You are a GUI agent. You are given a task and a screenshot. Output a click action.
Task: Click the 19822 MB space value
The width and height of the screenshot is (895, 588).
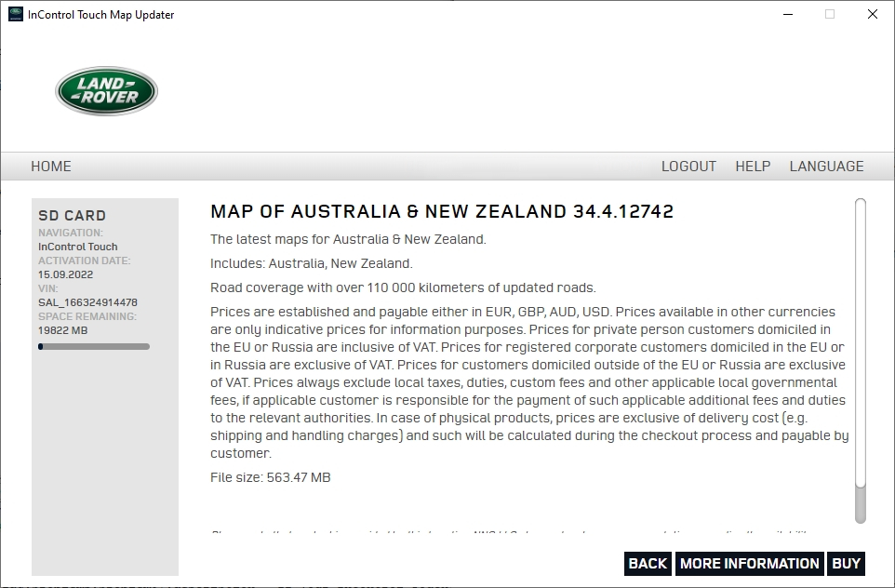coord(62,330)
